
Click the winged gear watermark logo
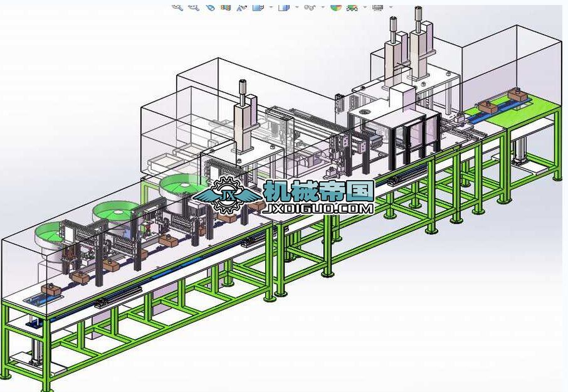227,197
